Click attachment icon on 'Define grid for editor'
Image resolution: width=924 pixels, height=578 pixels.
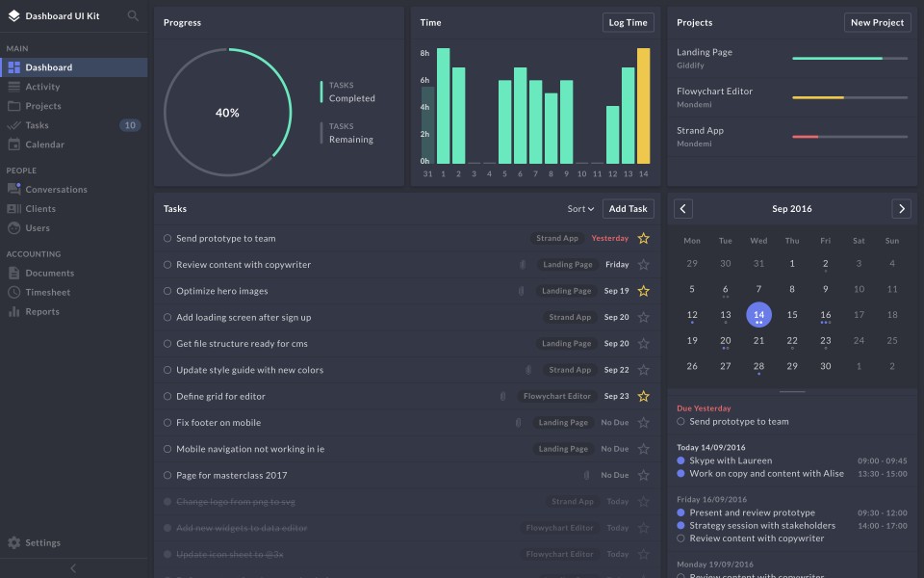click(503, 396)
